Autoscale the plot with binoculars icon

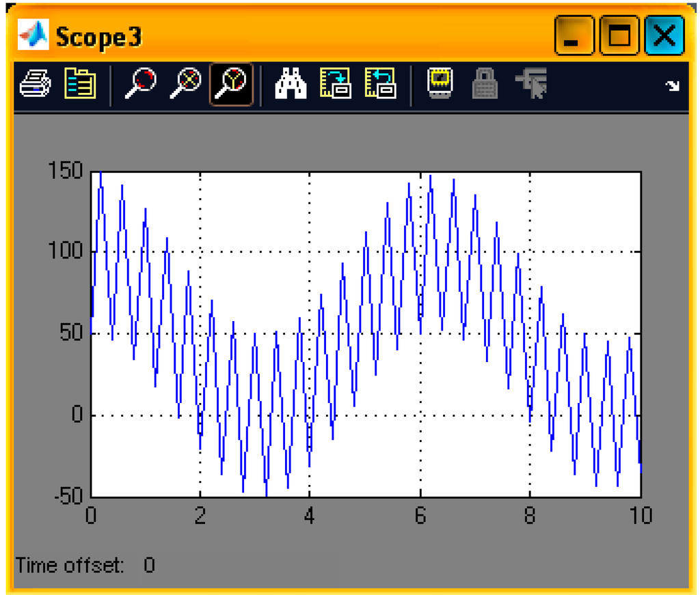point(291,85)
